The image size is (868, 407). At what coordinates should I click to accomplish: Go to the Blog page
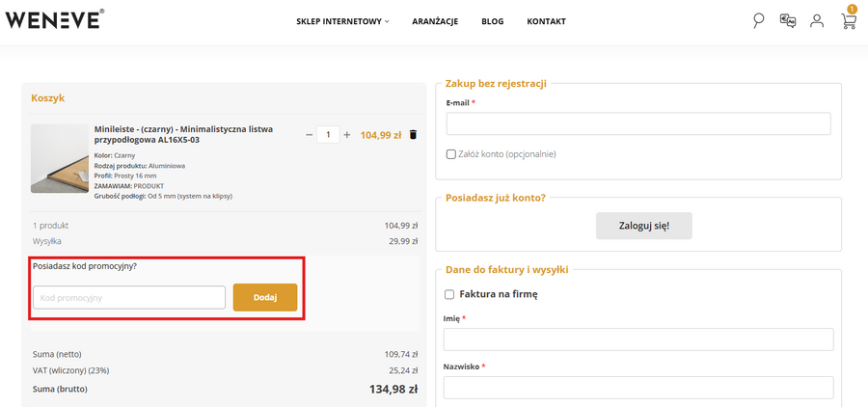tap(492, 21)
